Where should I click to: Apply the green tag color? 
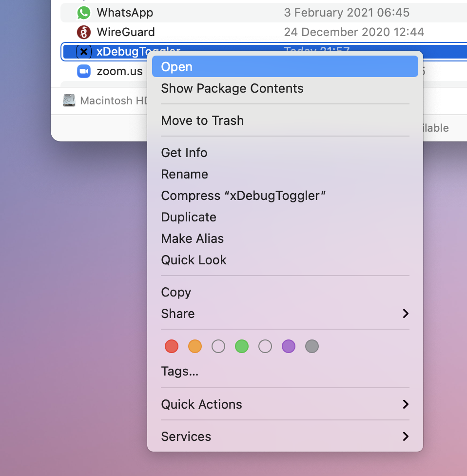pyautogui.click(x=242, y=346)
